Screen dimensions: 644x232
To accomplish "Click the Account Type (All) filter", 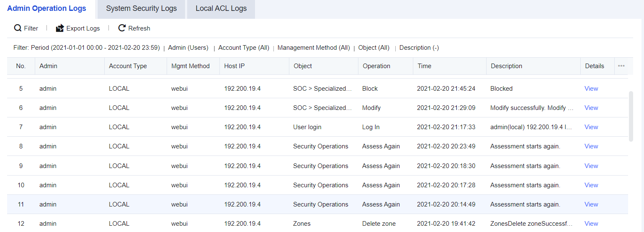I will point(243,48).
